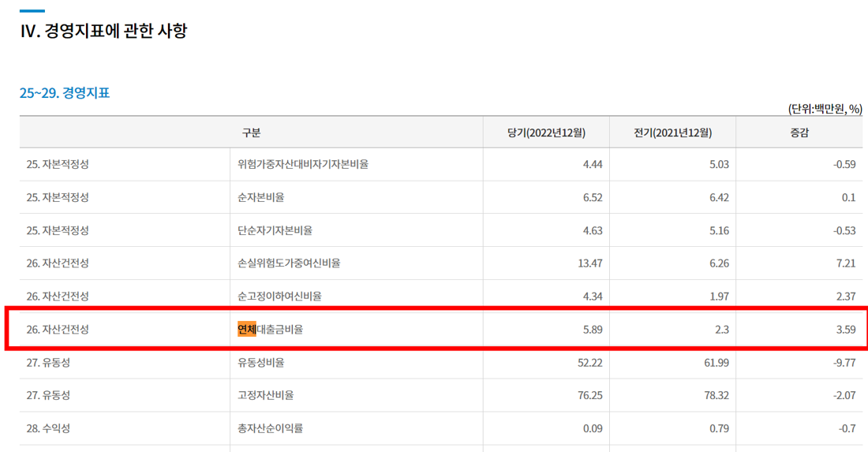Select the value 6.52
Image resolution: width=868 pixels, height=452 pixels.
(593, 197)
